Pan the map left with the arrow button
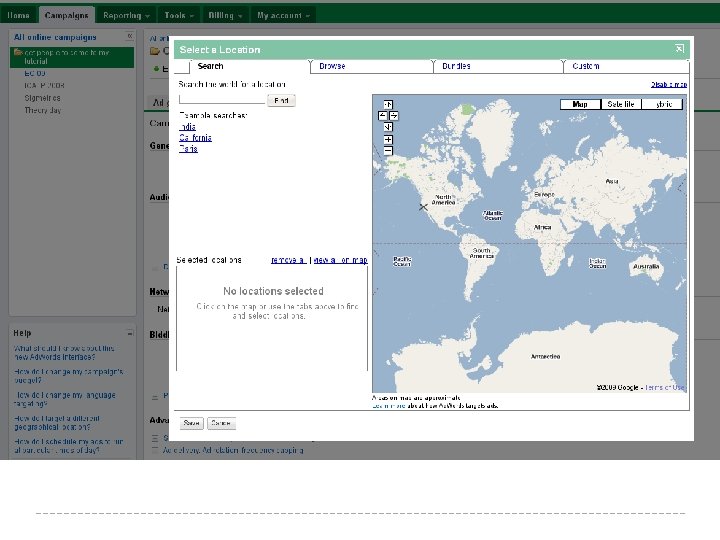Image resolution: width=720 pixels, height=540 pixels. coord(382,116)
